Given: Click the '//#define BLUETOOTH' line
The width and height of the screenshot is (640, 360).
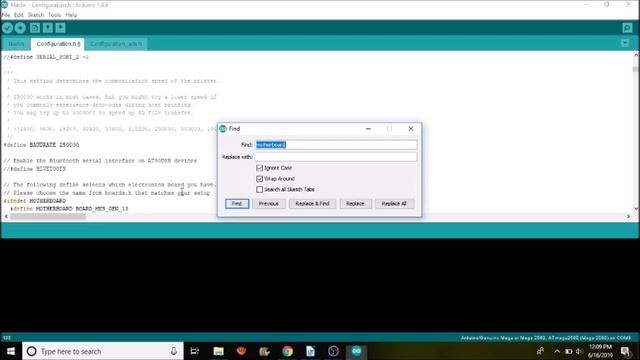Looking at the screenshot, I should 35,169.
